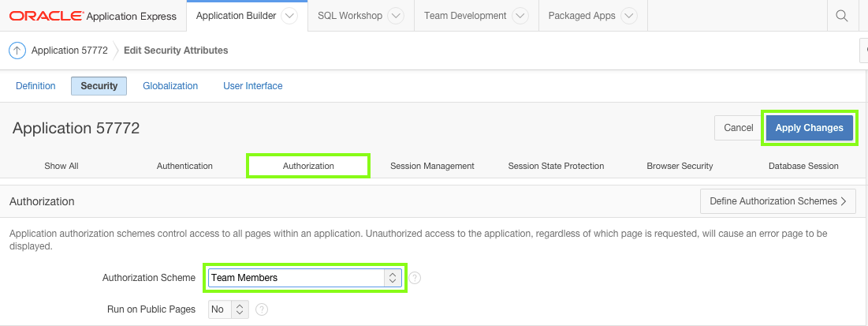Screen dimensions: 868x326
Task: Go to Application 57772 breadcrumb link
Action: (x=69, y=51)
